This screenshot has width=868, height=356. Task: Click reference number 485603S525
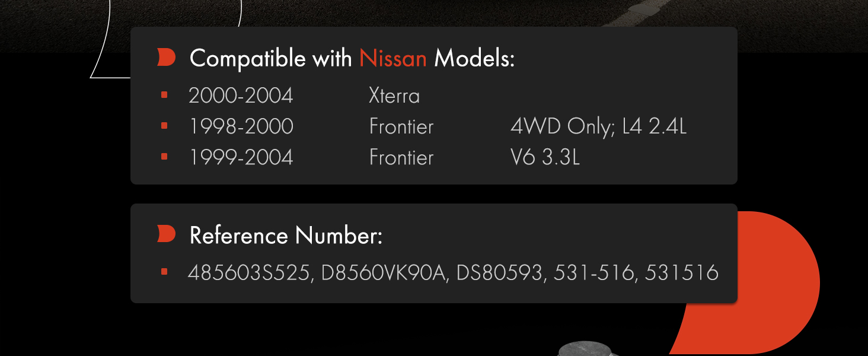250,273
